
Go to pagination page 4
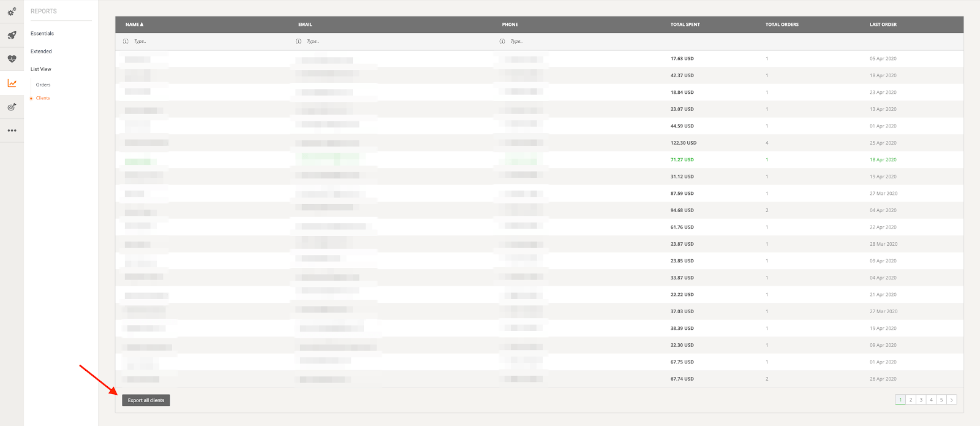[x=931, y=400]
